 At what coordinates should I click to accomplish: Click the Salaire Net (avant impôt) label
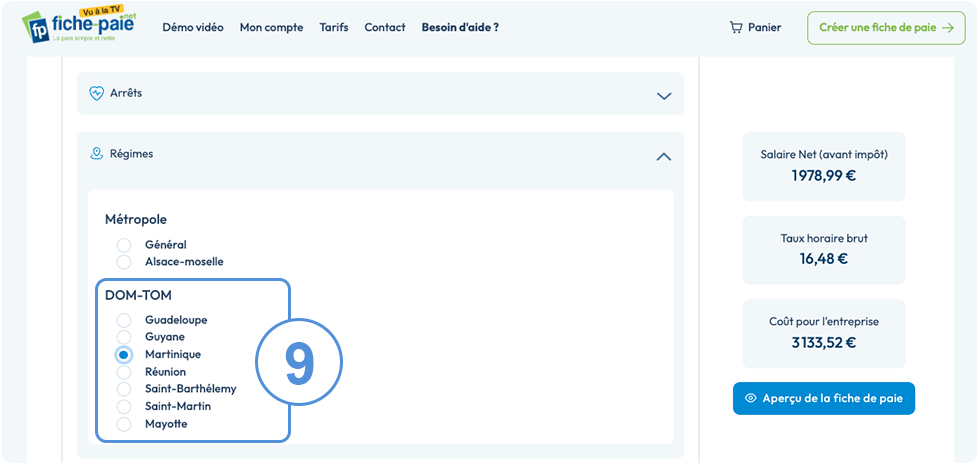824,155
